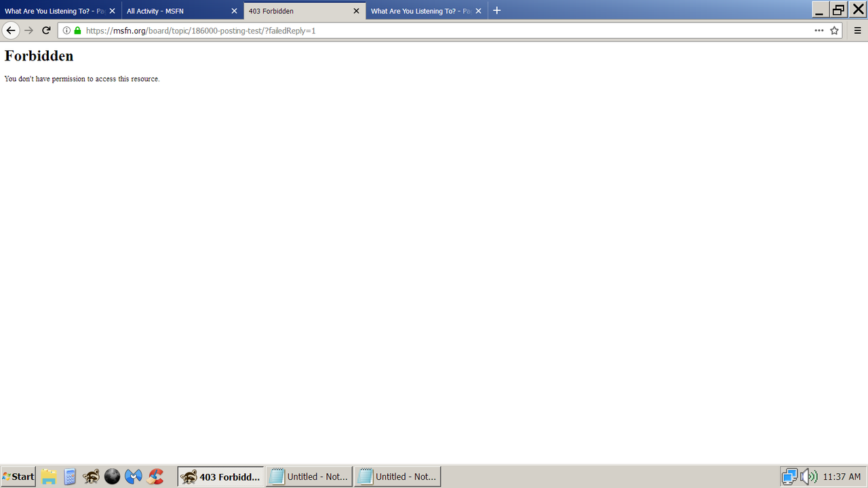Launch the Pale Moon raccoon taskbar icon
This screenshot has width=868, height=488.
coord(90,476)
